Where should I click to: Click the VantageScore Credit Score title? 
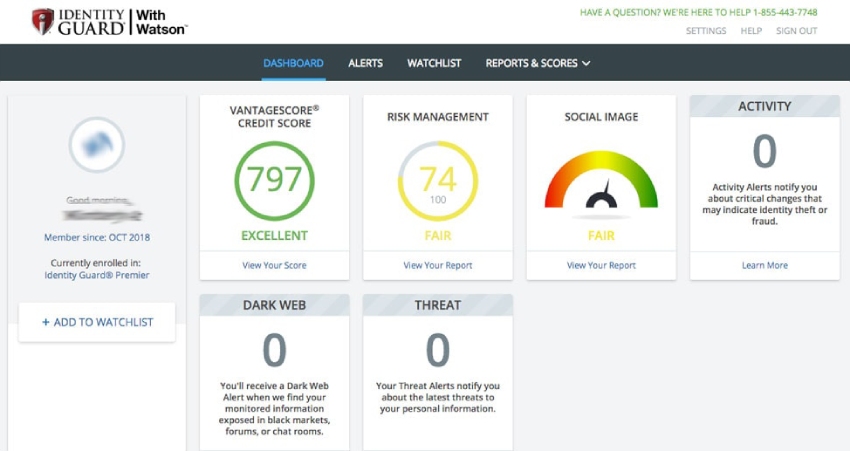point(274,117)
